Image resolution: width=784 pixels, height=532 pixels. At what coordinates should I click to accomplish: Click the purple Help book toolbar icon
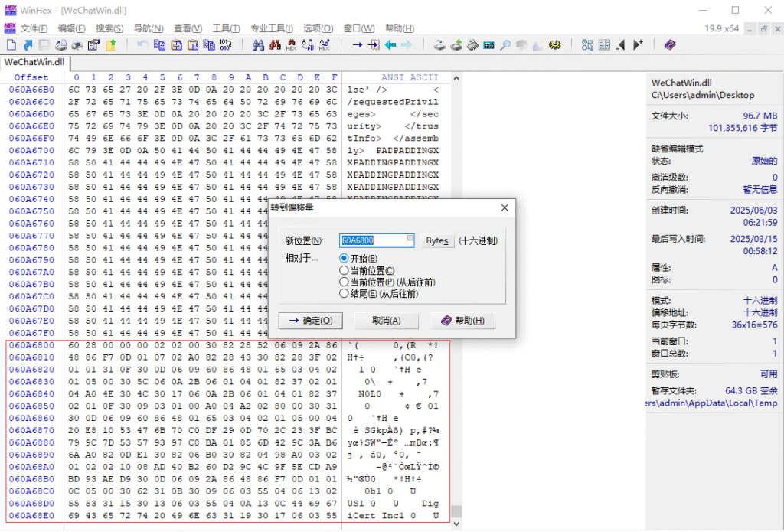pos(670,45)
